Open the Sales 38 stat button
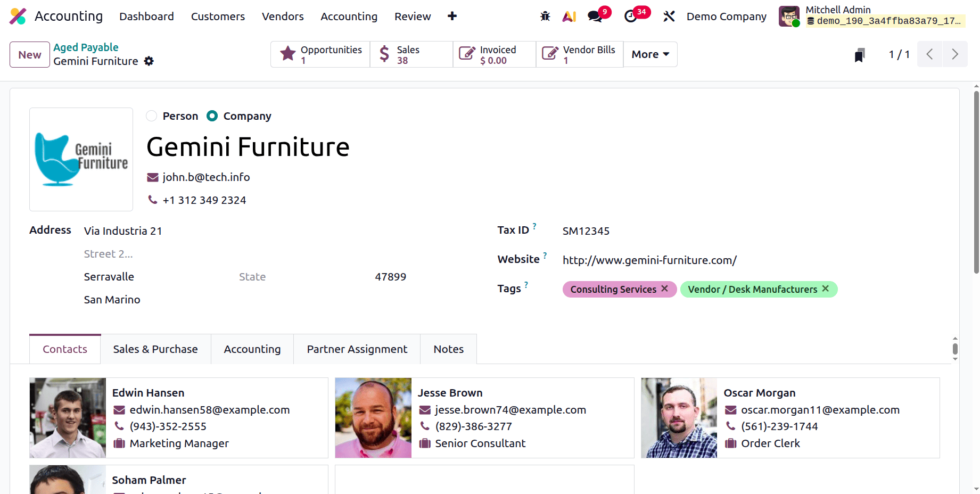Screen dimensions: 980x494 click(411, 54)
